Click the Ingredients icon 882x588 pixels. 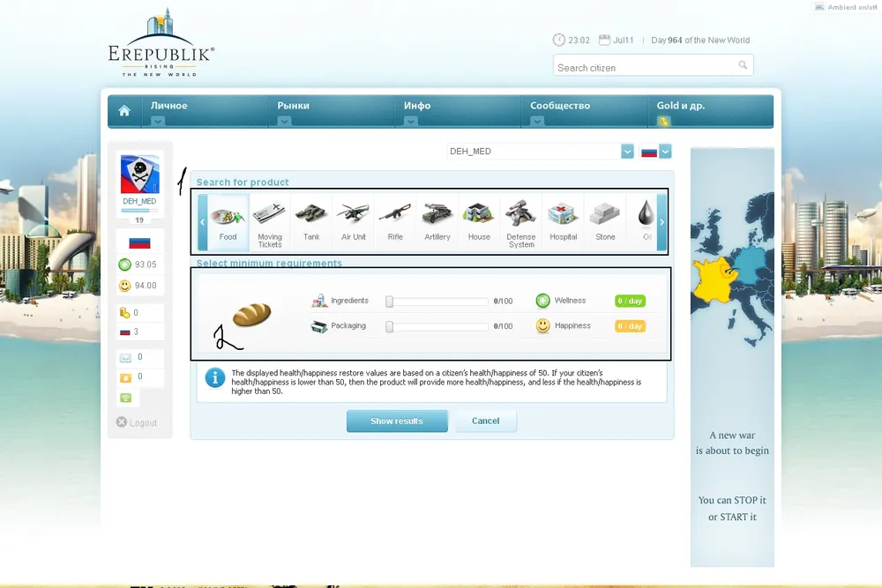pyautogui.click(x=319, y=301)
